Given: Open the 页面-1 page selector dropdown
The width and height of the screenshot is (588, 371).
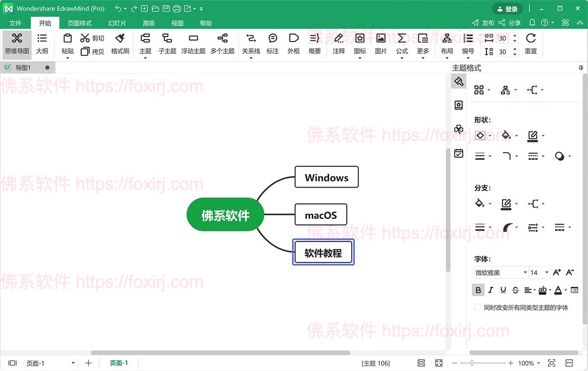Looking at the screenshot, I should coord(73,363).
